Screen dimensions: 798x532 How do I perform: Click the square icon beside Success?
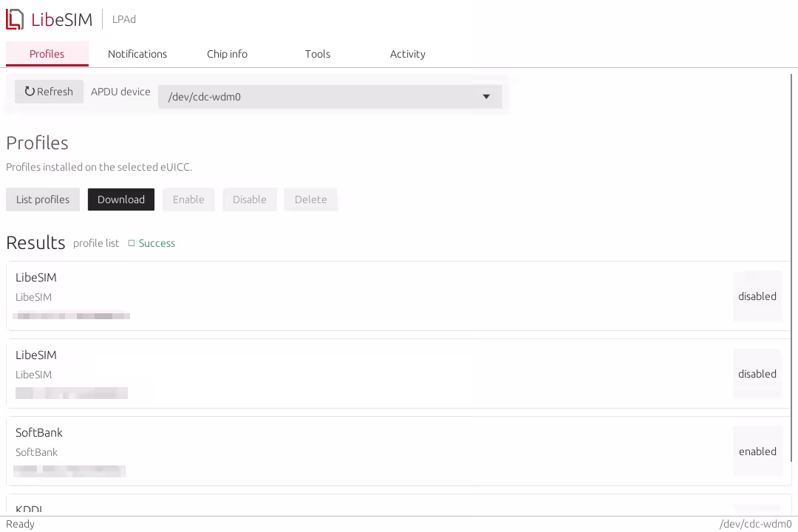(132, 243)
